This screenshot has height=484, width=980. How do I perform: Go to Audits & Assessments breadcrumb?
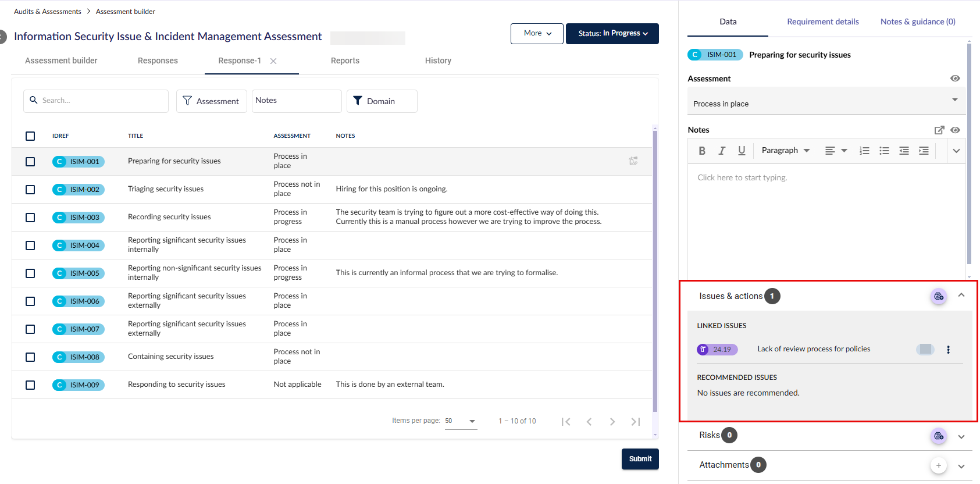pos(48,12)
